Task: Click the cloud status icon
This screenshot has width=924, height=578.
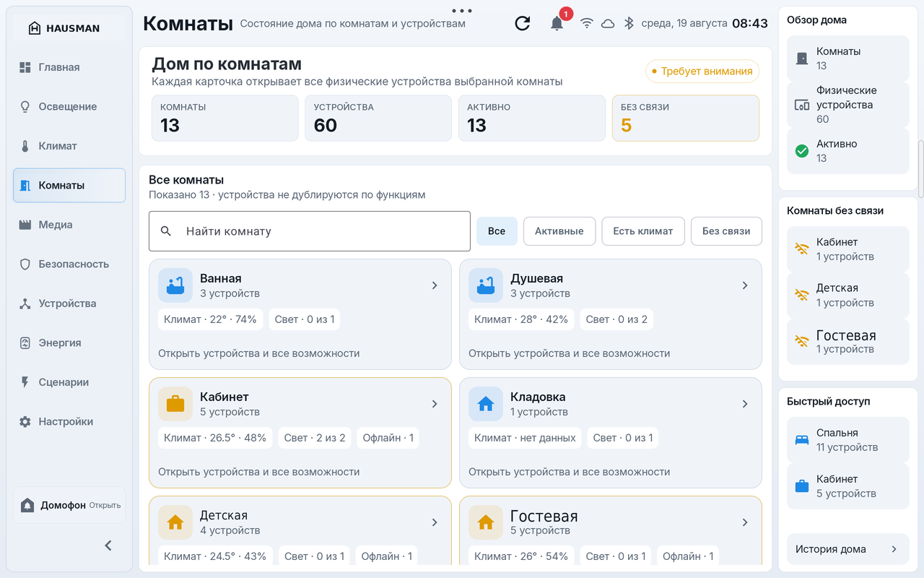Action: pos(608,23)
